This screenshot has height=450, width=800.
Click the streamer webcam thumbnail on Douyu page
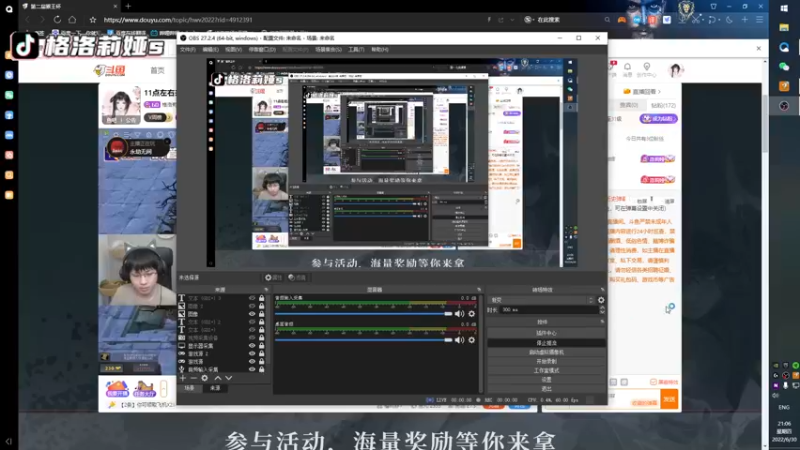(137, 270)
